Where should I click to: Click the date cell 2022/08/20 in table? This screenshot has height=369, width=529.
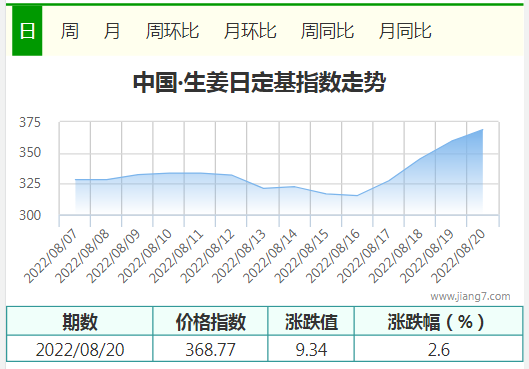[80, 349]
